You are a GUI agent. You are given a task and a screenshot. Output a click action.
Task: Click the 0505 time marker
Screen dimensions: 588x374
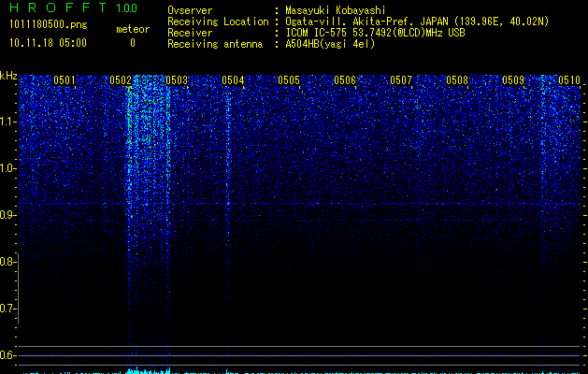[289, 79]
